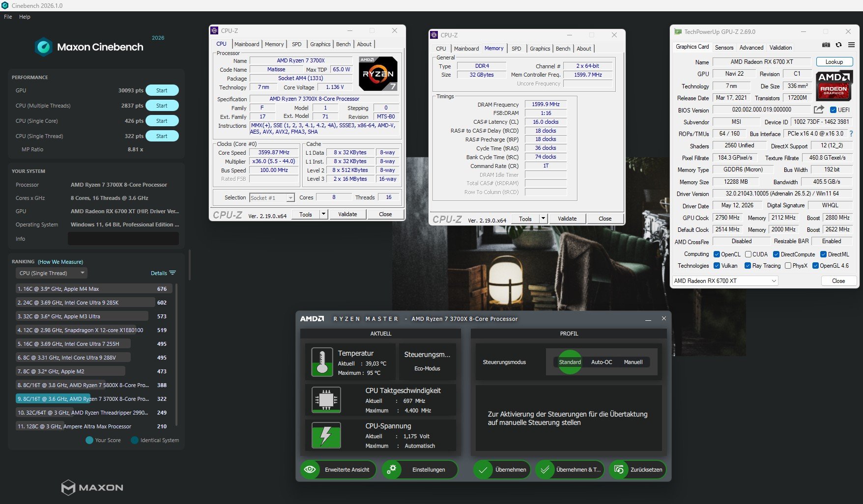Click the Core Speed value 3599.87 MHz
Image resolution: width=863 pixels, height=504 pixels.
pos(274,152)
